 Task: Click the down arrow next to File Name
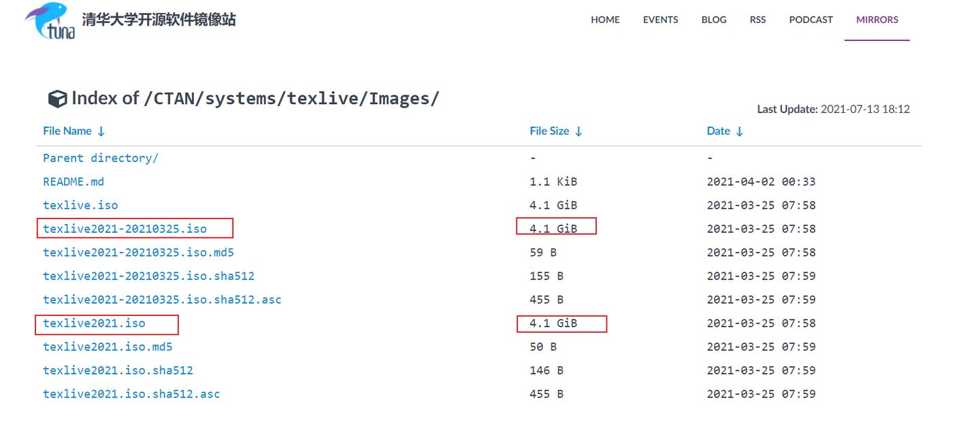pos(101,131)
